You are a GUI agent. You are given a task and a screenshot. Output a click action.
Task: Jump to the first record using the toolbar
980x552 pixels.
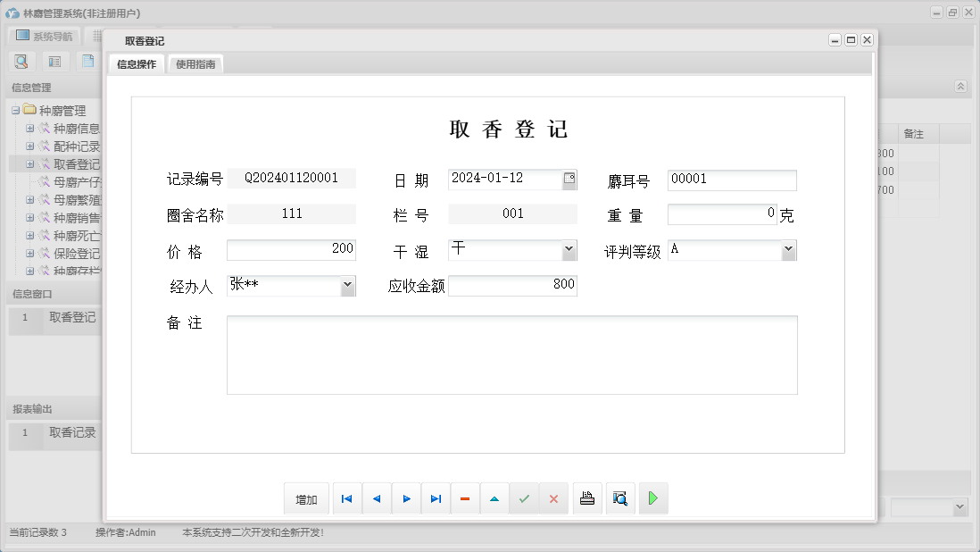pyautogui.click(x=346, y=498)
